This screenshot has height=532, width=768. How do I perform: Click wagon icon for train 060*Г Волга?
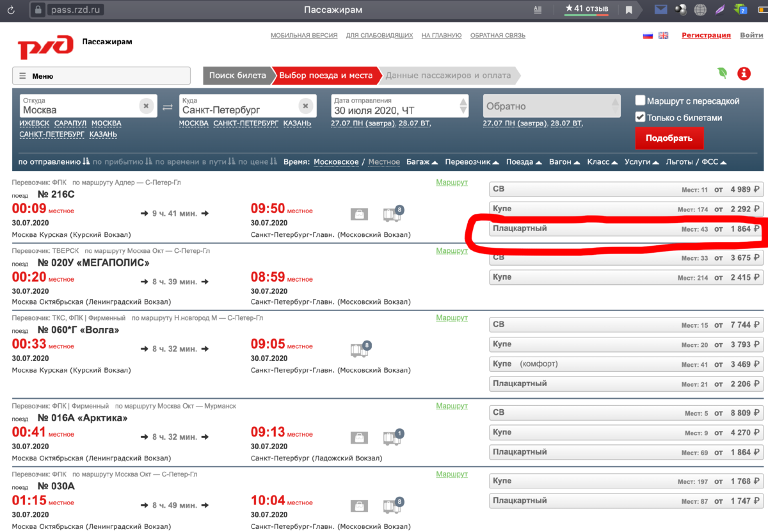(360, 350)
